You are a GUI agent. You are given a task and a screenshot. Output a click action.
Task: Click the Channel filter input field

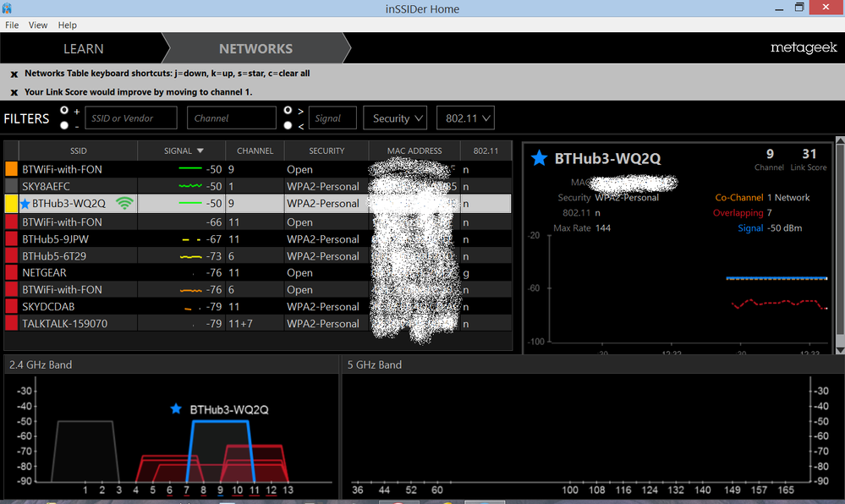(232, 118)
